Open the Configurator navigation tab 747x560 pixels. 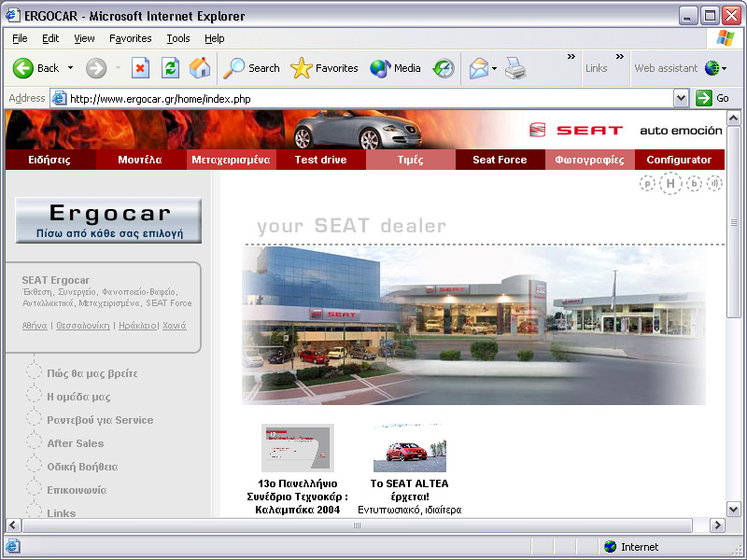tap(680, 160)
